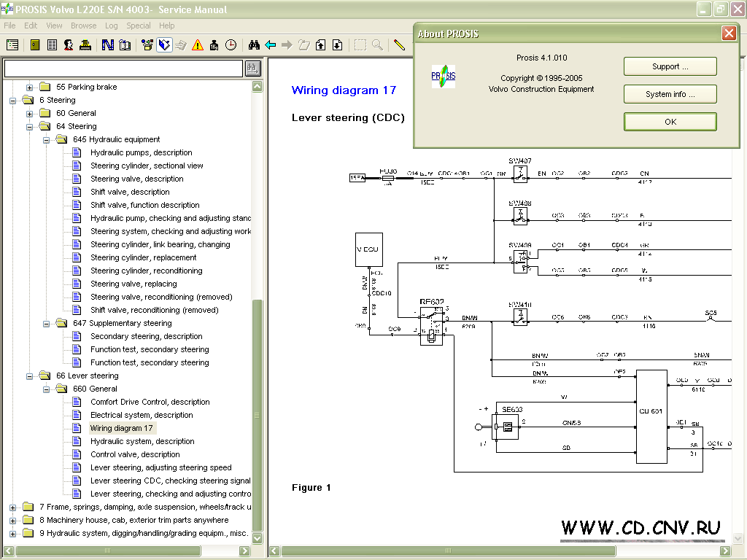Confirm the About PROSIS dialog with OK
Screen dimensions: 747x560
tap(670, 122)
